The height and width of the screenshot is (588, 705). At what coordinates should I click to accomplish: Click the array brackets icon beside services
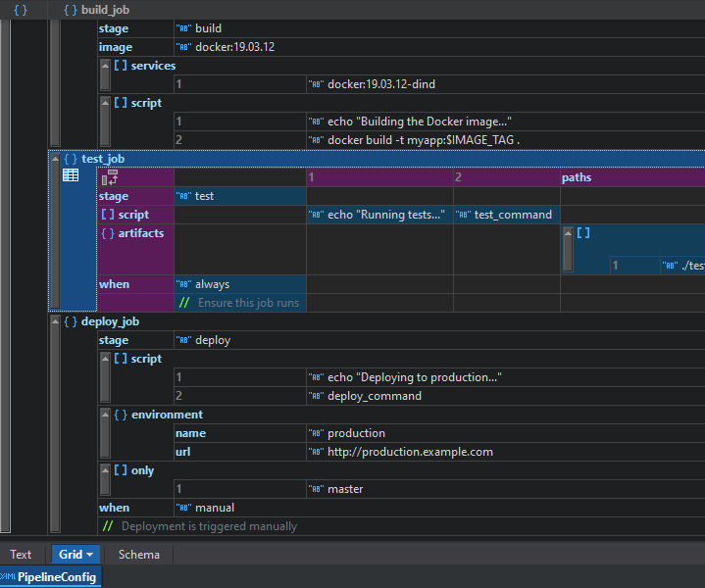tap(121, 66)
